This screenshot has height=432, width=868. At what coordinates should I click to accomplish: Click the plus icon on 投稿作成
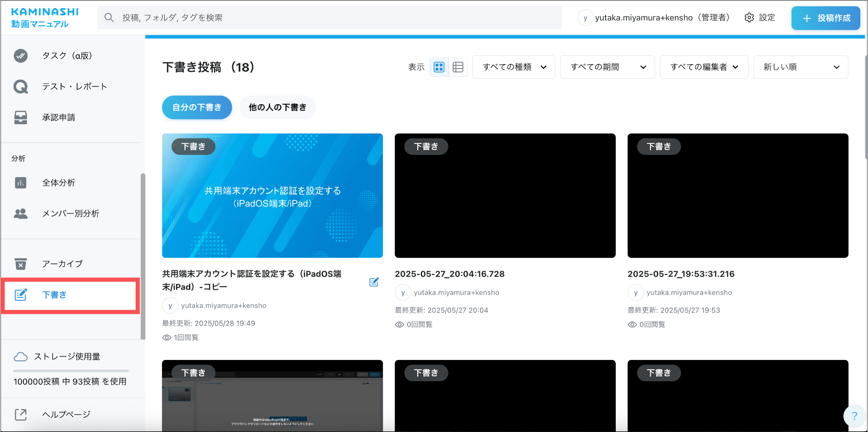click(807, 18)
